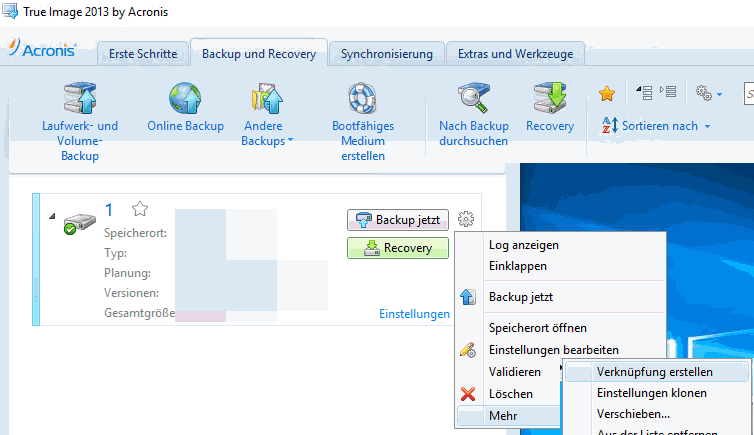Open the Andere Backups icon
This screenshot has height=435, width=754.
(266, 98)
